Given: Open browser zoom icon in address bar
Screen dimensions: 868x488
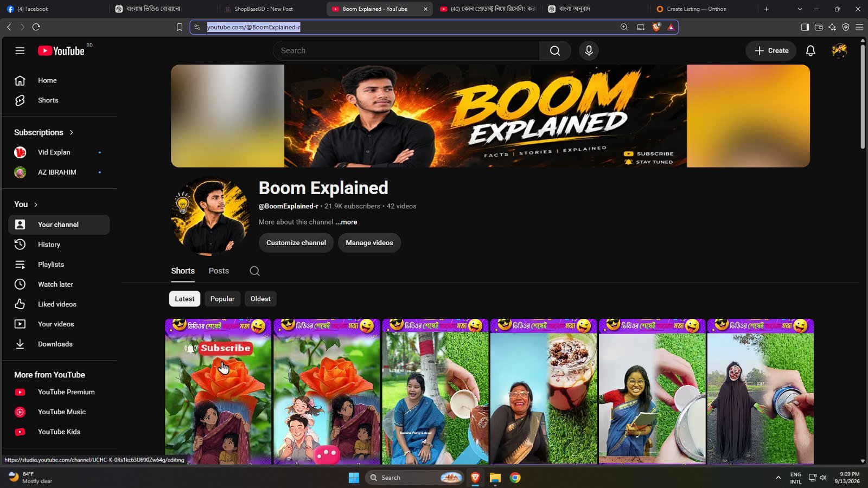Looking at the screenshot, I should pos(624,27).
